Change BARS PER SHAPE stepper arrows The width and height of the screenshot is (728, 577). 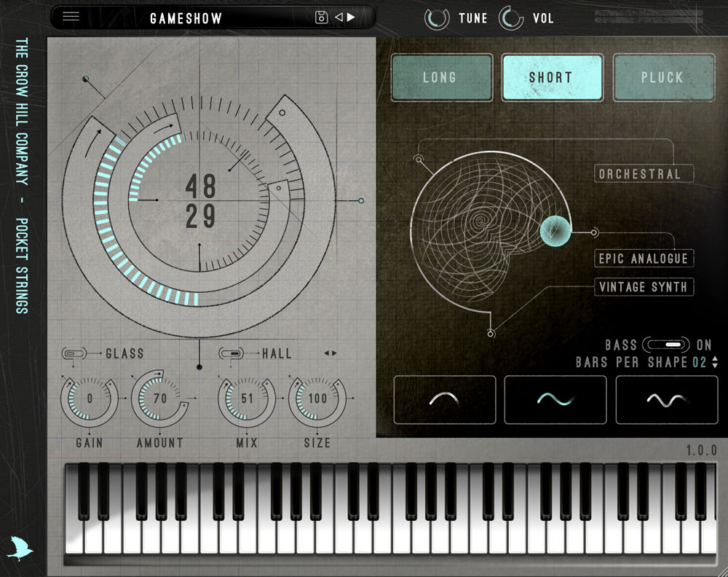coord(715,362)
